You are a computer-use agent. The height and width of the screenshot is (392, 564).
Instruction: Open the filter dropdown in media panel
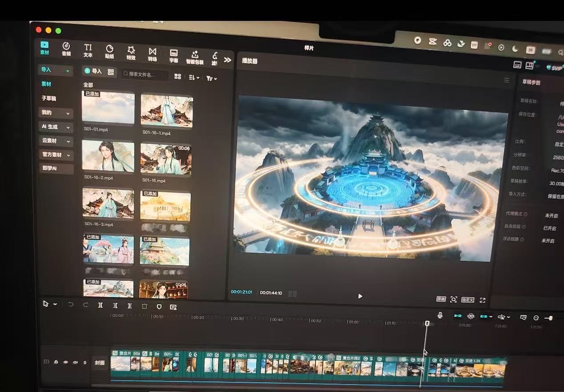pyautogui.click(x=211, y=78)
